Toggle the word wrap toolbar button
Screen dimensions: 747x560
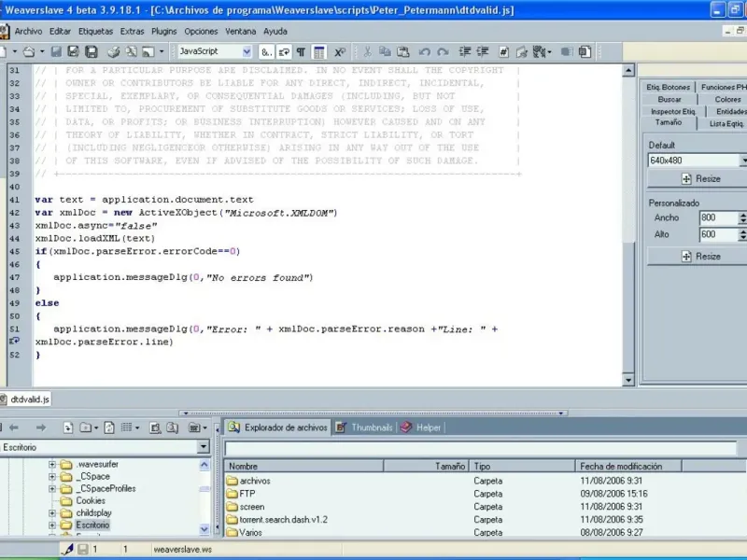coord(286,52)
